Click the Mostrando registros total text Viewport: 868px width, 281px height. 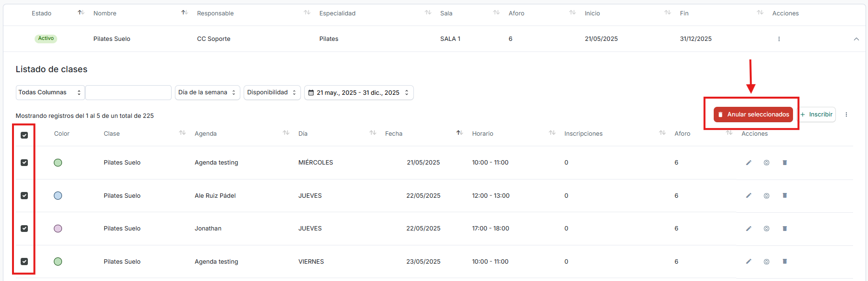point(85,116)
